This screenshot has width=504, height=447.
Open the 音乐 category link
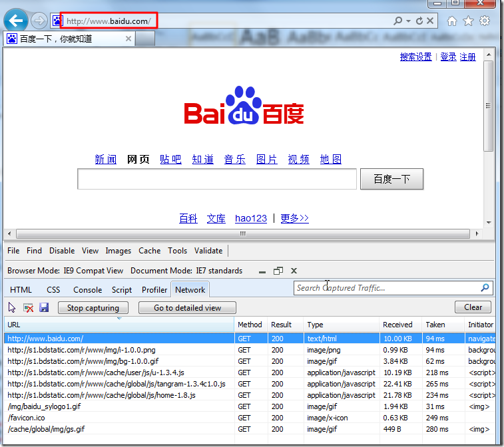click(234, 159)
